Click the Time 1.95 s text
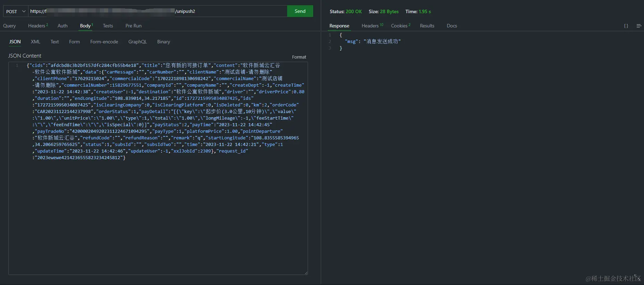 click(x=418, y=11)
